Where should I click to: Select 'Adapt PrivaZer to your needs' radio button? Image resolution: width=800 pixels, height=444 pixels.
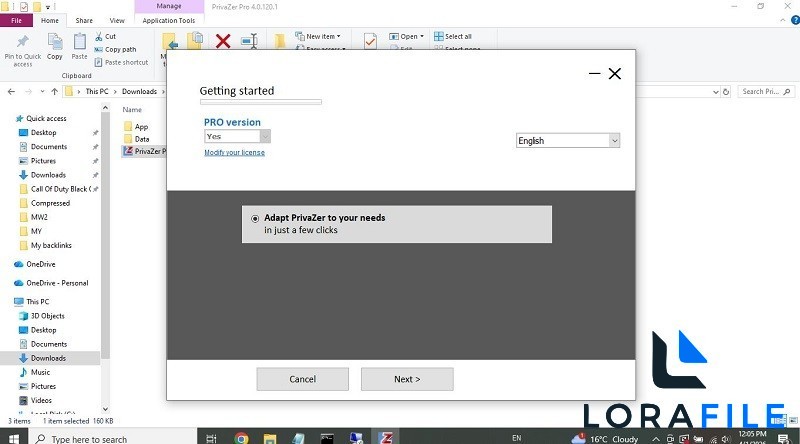coord(255,218)
